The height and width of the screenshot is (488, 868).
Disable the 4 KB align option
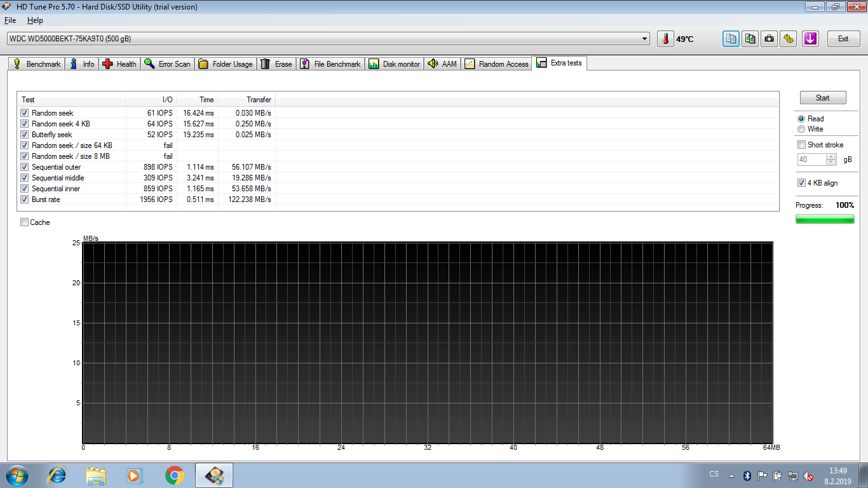tap(802, 183)
